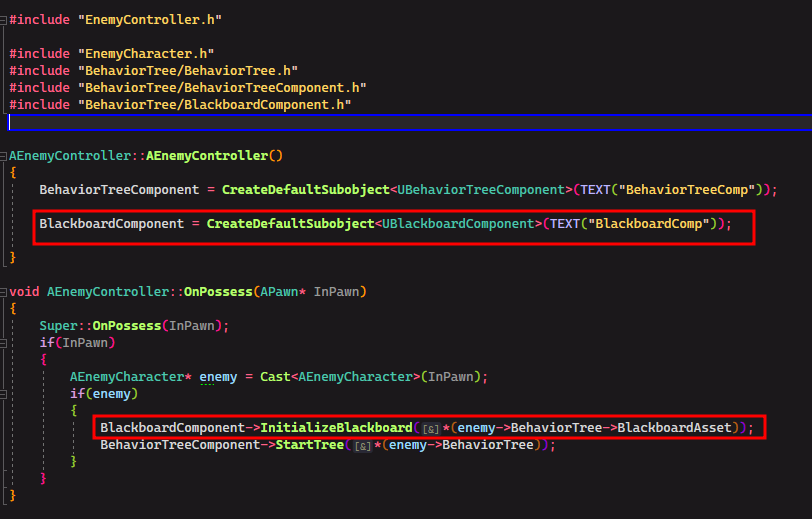Click the Super keyword
The height and width of the screenshot is (519, 812).
click(58, 326)
